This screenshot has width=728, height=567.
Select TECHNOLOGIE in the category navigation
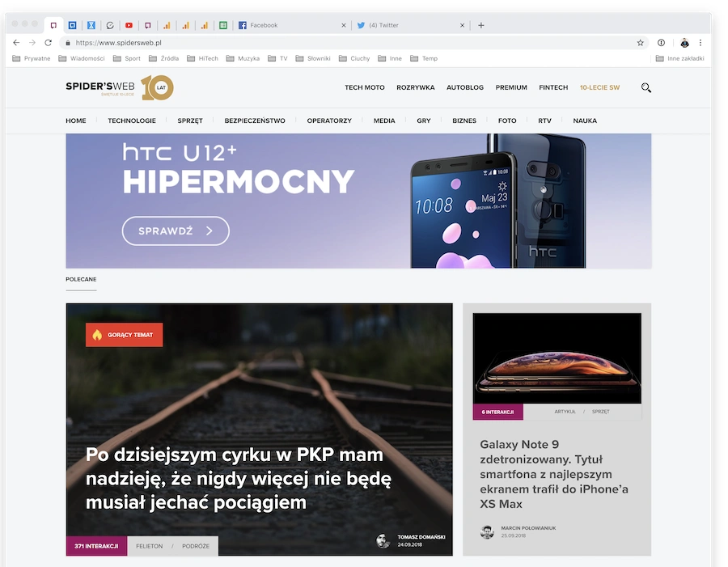pos(132,121)
